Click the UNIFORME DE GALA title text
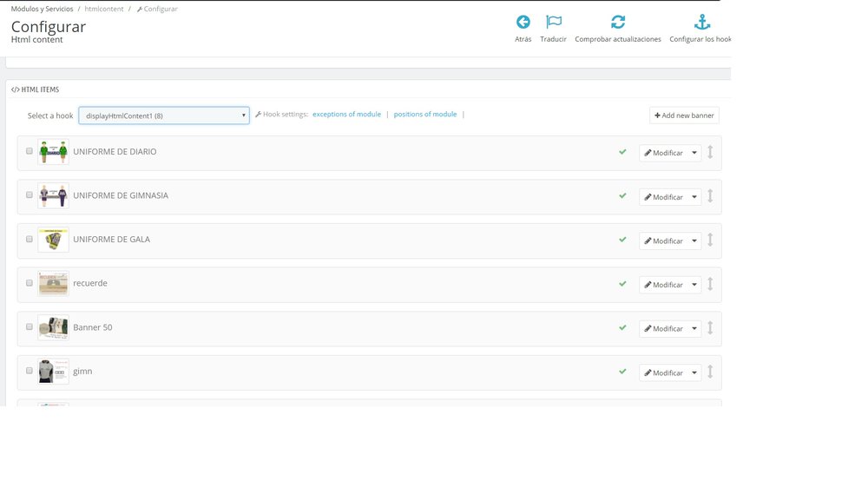 112,240
